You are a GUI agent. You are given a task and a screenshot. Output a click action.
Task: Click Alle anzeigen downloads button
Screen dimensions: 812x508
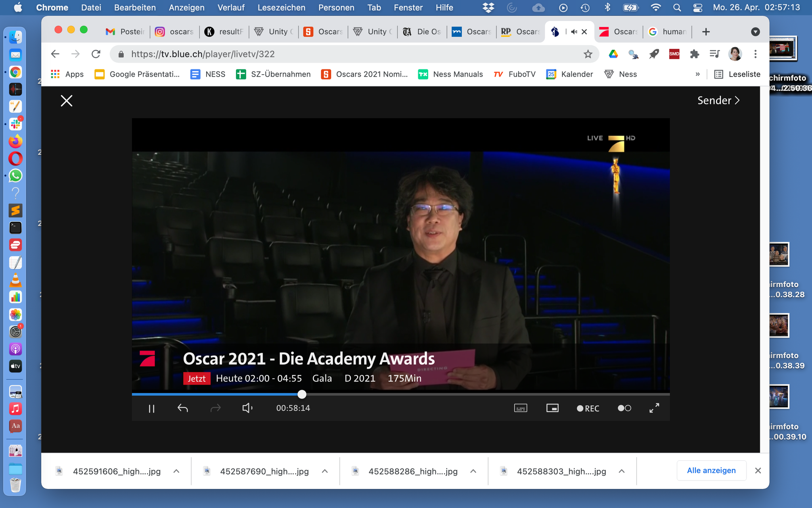(711, 470)
